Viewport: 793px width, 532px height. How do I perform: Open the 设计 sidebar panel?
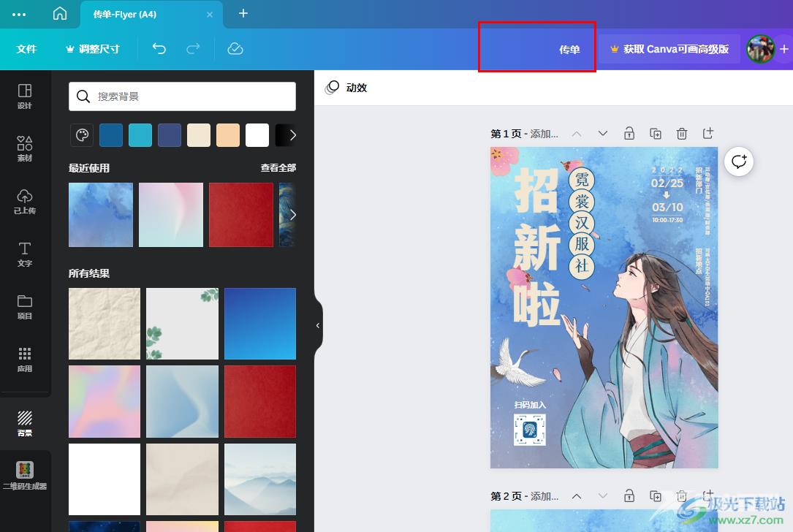pyautogui.click(x=25, y=96)
